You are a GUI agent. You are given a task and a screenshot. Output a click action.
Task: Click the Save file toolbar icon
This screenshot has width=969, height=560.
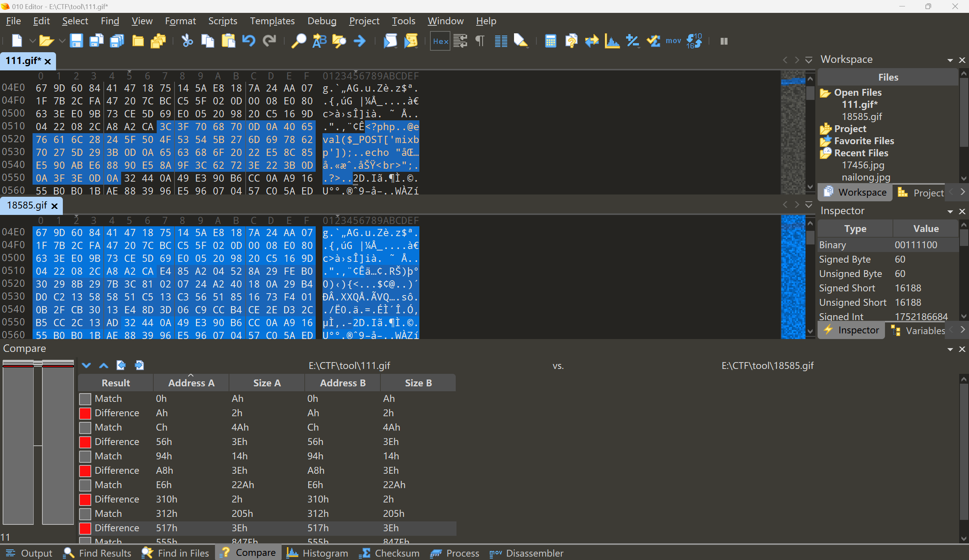click(76, 41)
